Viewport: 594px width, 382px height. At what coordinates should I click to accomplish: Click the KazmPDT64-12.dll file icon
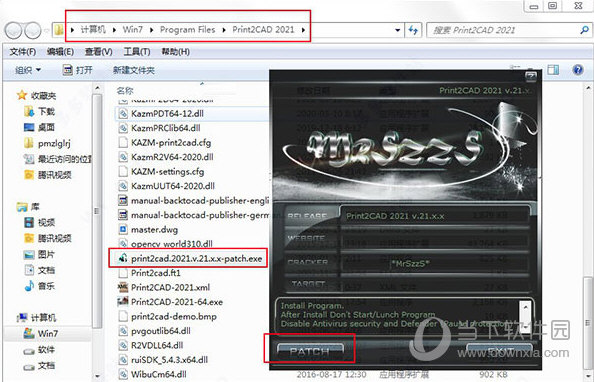click(123, 113)
